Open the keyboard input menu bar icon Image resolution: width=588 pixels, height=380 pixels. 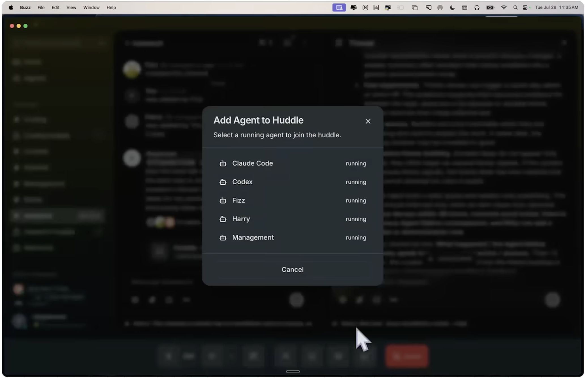point(465,8)
